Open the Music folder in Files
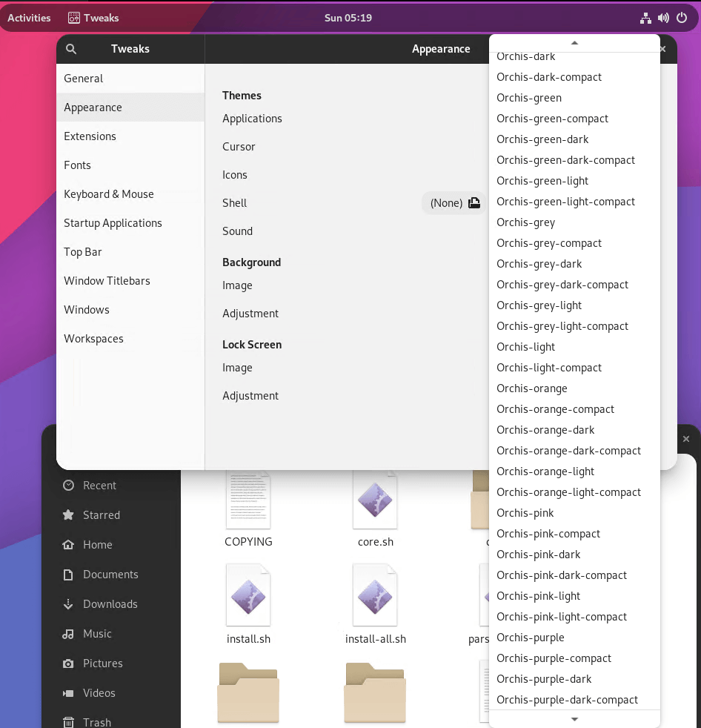The image size is (701, 728). coord(96,633)
